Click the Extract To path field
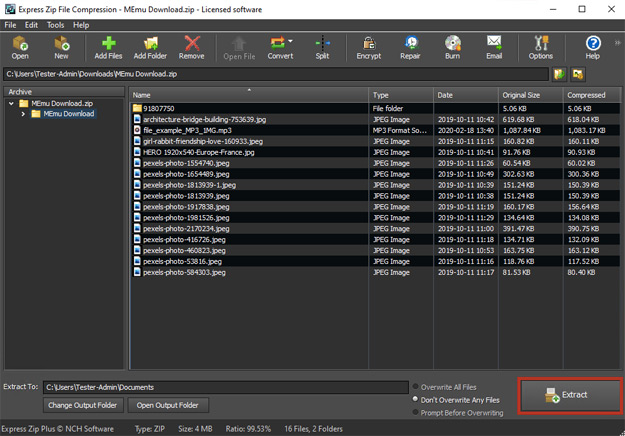 (226, 387)
